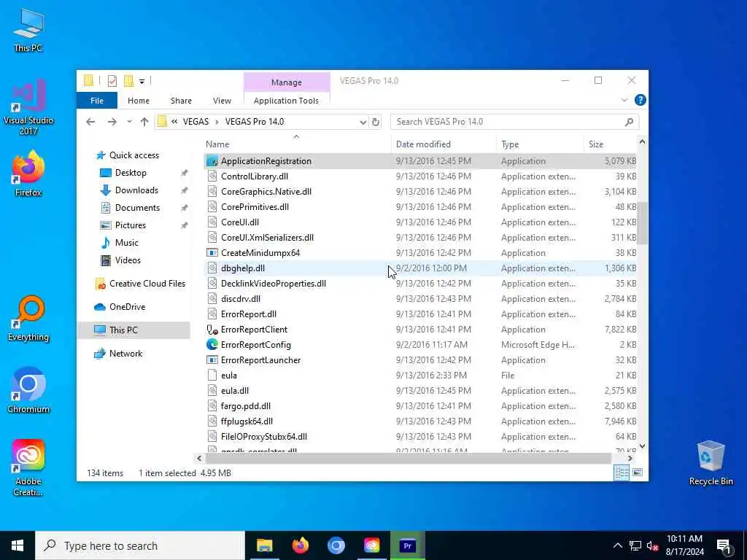The width and height of the screenshot is (747, 560).
Task: Click the search magnifier icon in Explorer
Action: (629, 122)
